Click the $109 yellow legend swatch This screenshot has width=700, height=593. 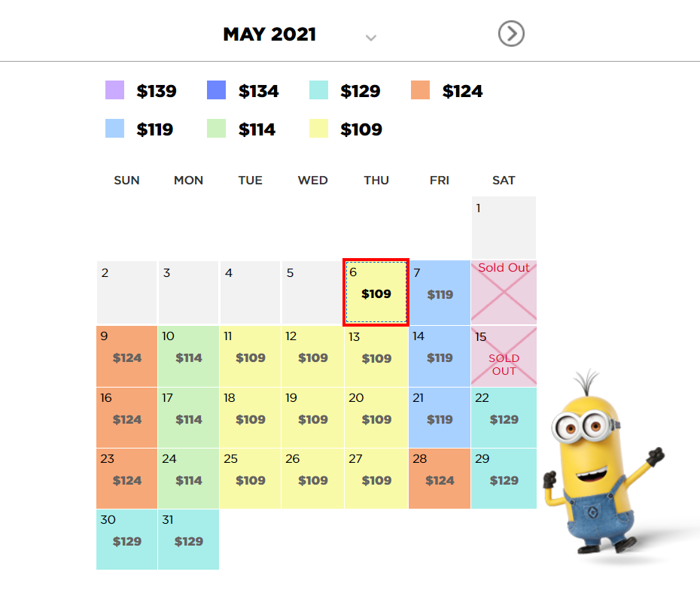318,129
